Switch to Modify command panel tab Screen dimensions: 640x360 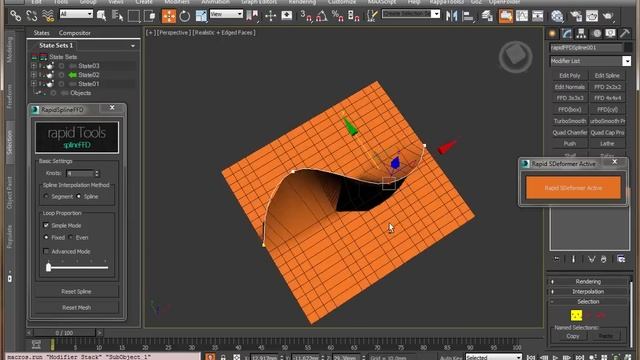click(x=567, y=33)
